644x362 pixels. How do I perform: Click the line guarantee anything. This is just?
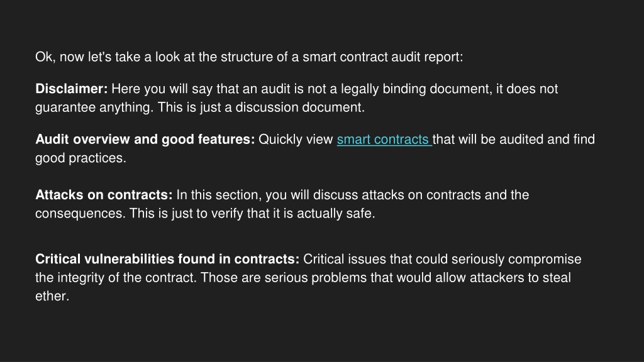[x=199, y=107]
